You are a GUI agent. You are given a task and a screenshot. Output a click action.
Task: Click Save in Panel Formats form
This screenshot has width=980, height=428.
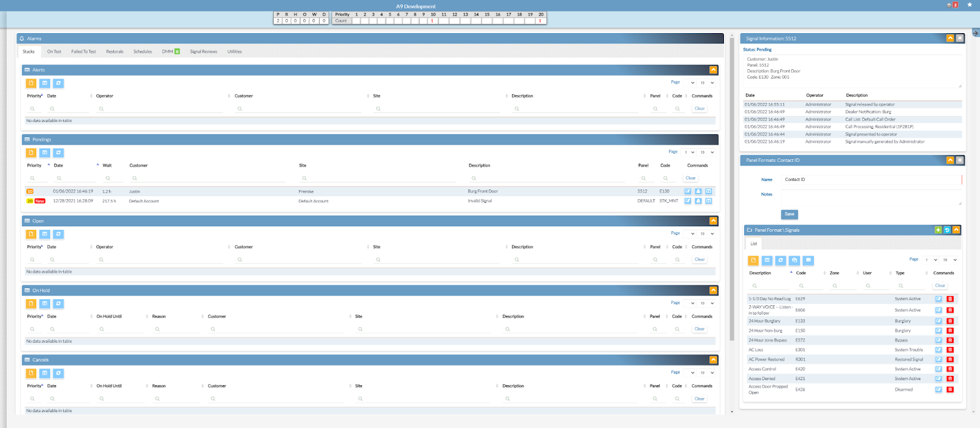click(790, 214)
